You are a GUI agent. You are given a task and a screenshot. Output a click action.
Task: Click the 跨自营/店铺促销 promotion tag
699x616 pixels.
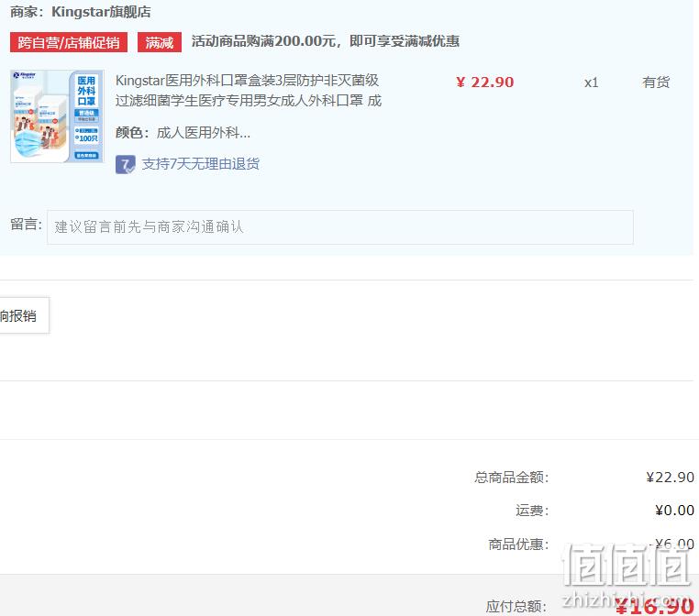tap(69, 42)
